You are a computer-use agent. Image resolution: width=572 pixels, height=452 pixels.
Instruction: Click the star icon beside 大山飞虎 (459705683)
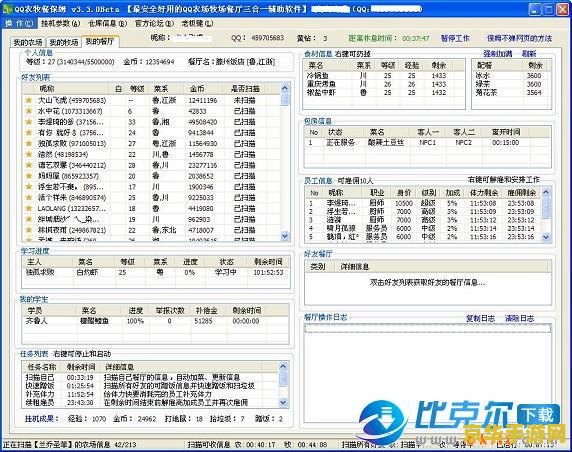coord(28,100)
